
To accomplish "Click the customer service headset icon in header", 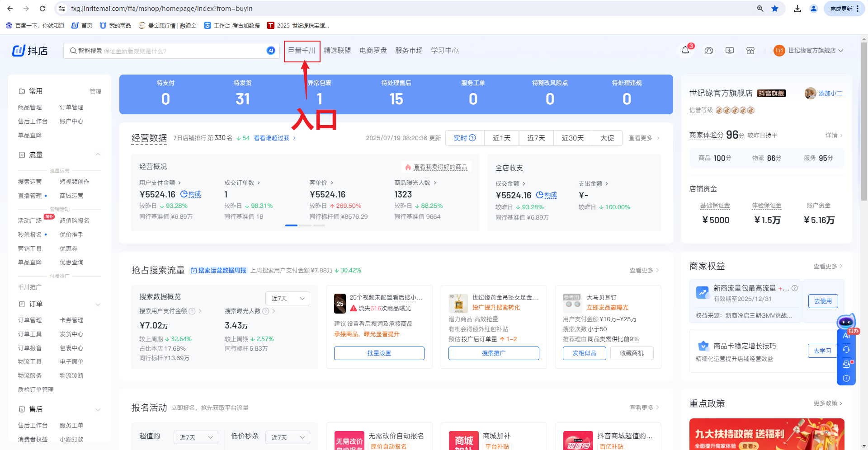I will tap(709, 51).
